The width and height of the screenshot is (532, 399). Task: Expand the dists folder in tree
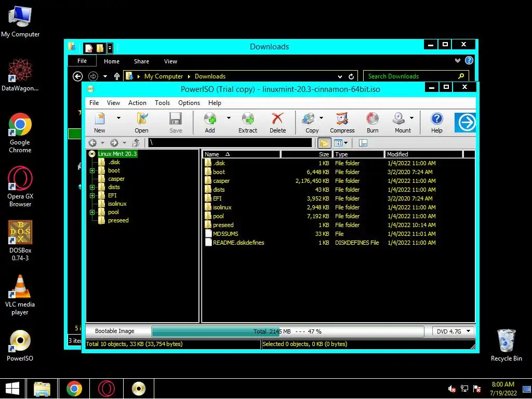click(92, 187)
